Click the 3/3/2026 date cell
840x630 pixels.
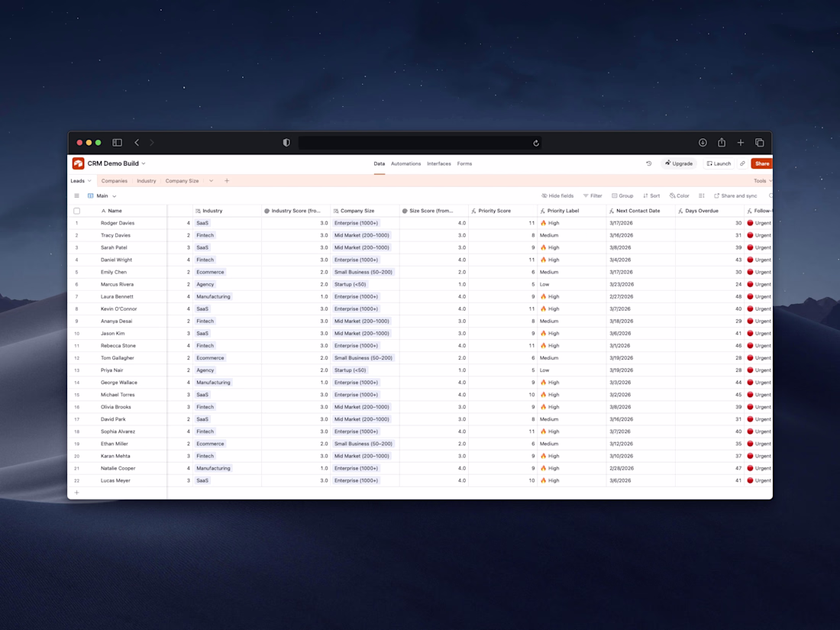pyautogui.click(x=641, y=383)
